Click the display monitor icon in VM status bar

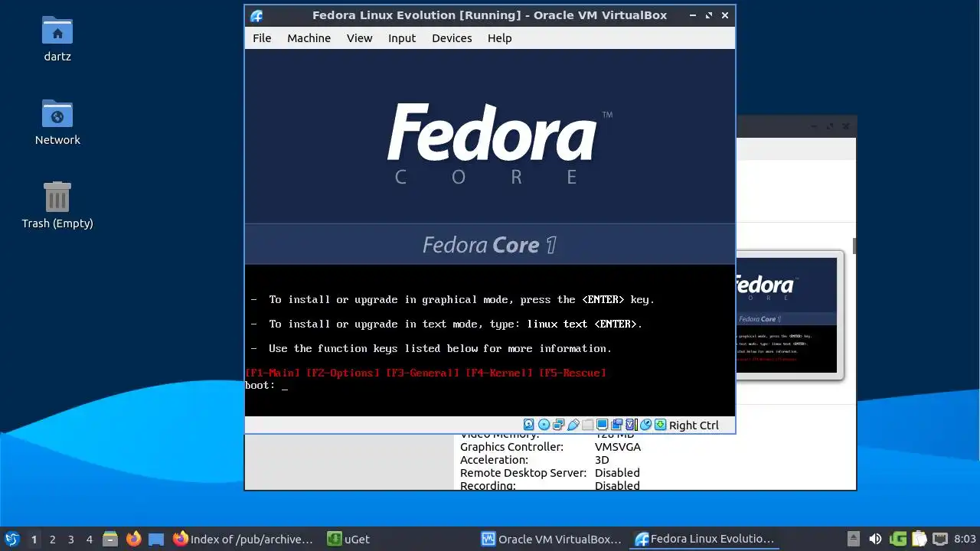(602, 425)
